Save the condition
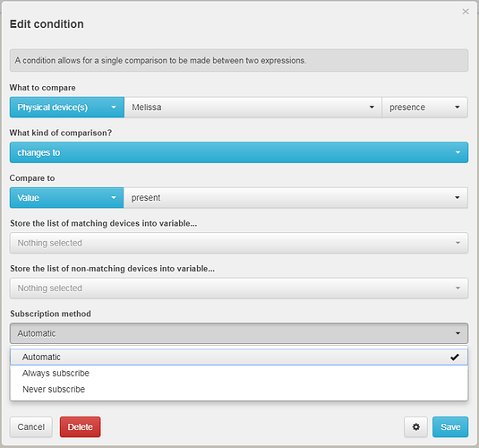Viewport: 479px width, 448px height. point(450,426)
